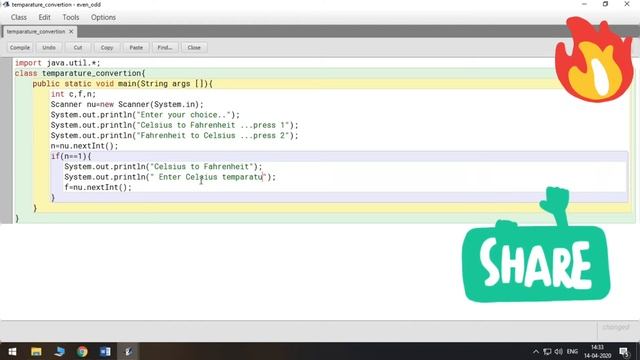The image size is (640, 360).
Task: Click the Close toolbar button
Action: [x=194, y=47]
